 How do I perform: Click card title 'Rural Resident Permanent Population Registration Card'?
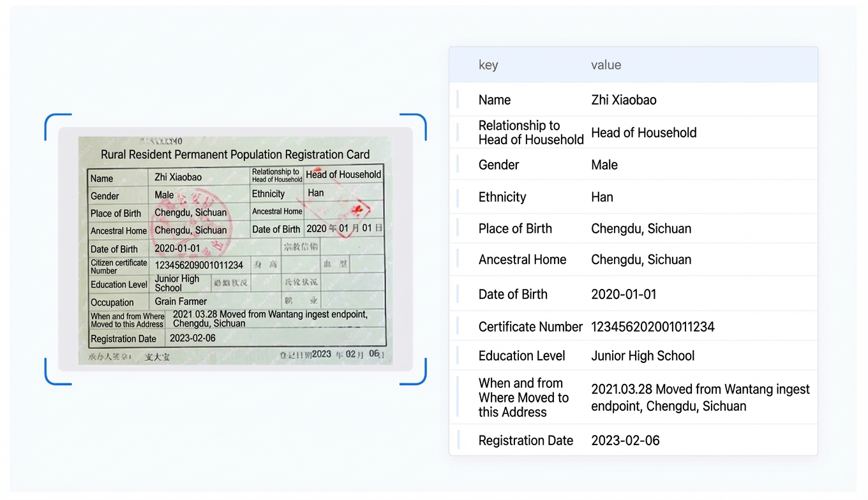coord(235,154)
